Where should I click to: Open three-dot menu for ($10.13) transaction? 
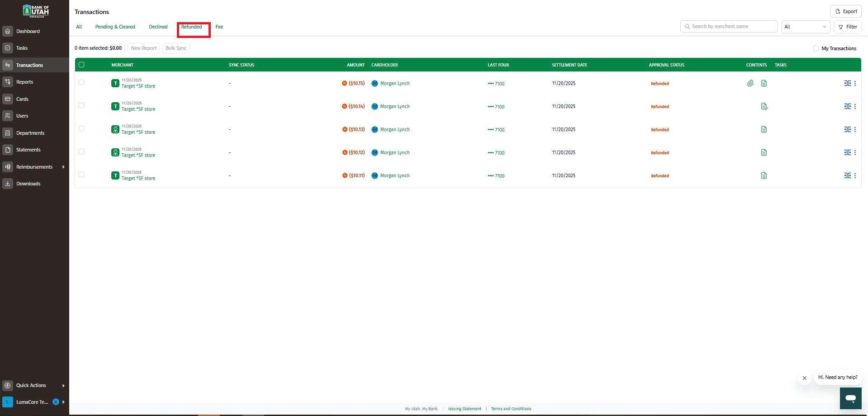(855, 129)
